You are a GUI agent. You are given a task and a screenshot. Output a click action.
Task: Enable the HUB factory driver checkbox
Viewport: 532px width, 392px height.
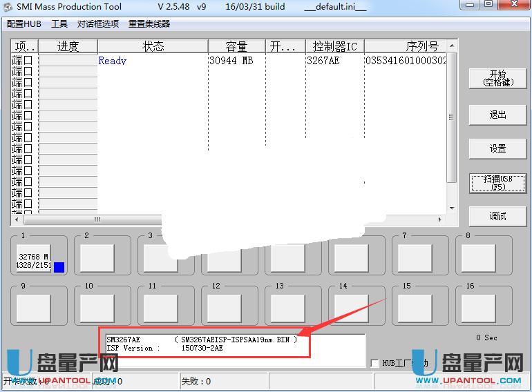[x=374, y=363]
